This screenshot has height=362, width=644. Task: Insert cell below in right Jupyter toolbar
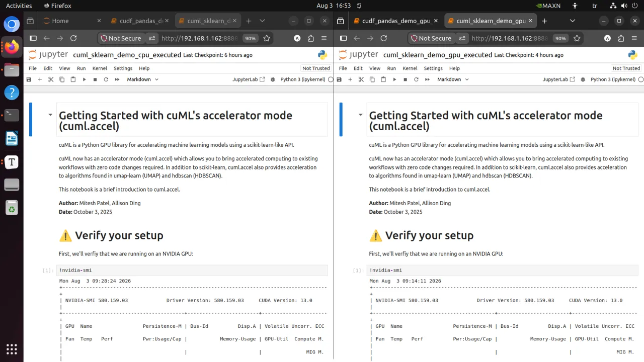point(350,79)
